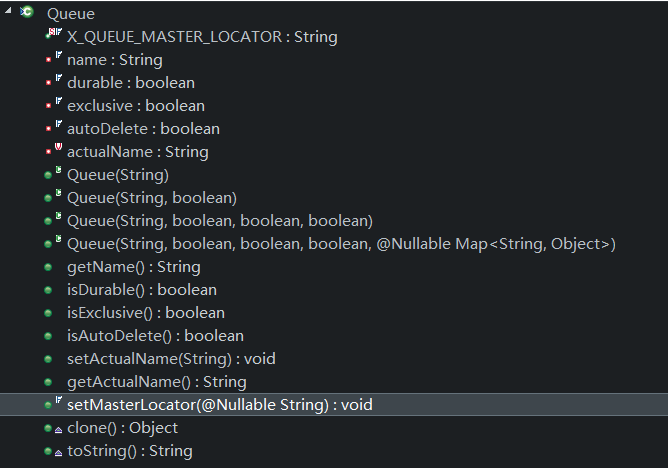668x468 pixels.
Task: Select the four-parameter Queue constructor
Action: coord(219,221)
